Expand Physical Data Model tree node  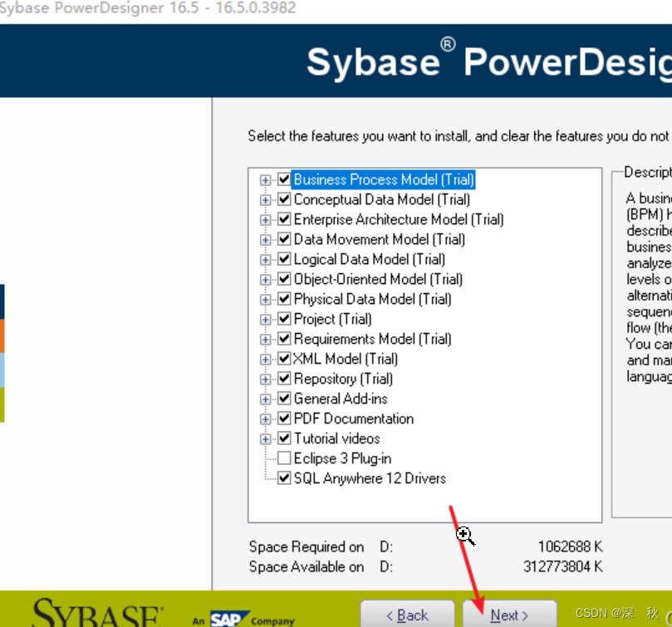click(265, 300)
